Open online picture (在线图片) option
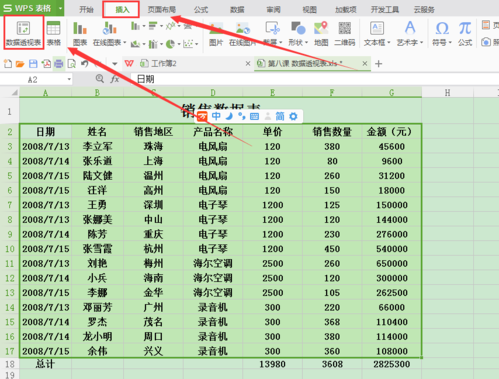499x379 pixels. pos(242,33)
